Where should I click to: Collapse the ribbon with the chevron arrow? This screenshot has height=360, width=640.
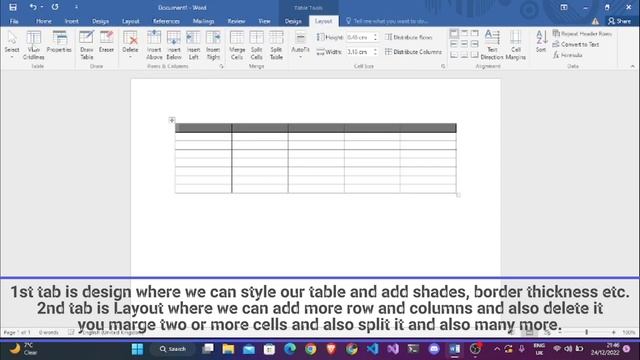click(x=632, y=66)
